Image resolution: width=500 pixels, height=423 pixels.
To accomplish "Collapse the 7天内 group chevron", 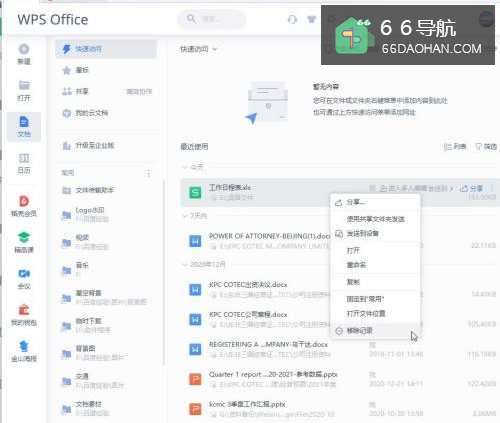I will [x=185, y=216].
